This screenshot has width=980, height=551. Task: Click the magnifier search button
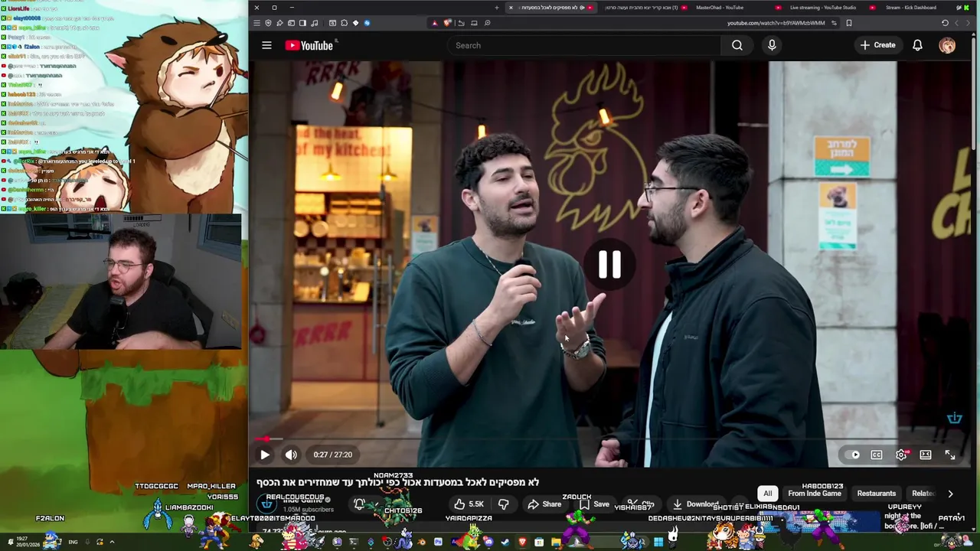click(x=737, y=45)
